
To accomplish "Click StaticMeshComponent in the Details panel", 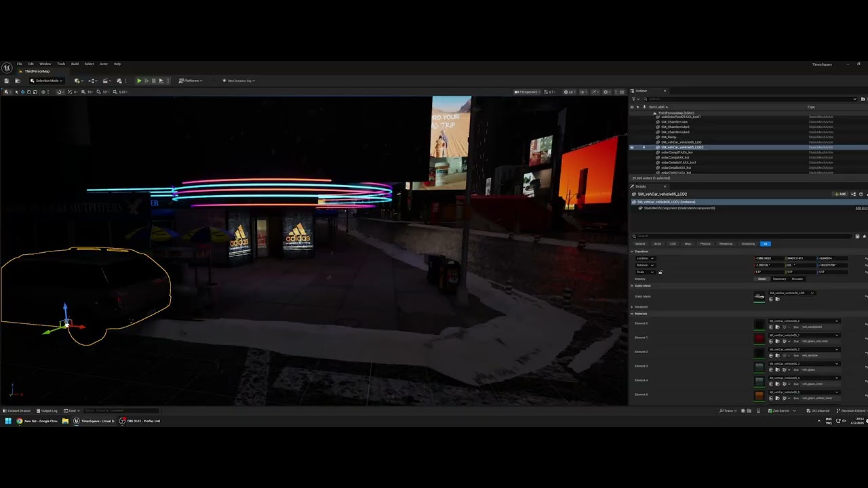I will point(679,208).
